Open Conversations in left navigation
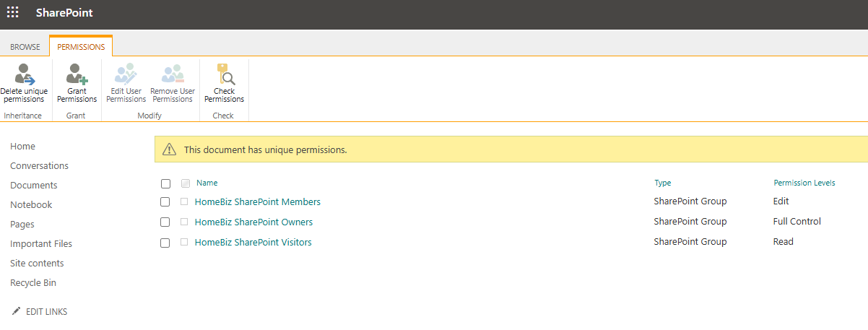The width and height of the screenshot is (868, 330). (x=39, y=166)
